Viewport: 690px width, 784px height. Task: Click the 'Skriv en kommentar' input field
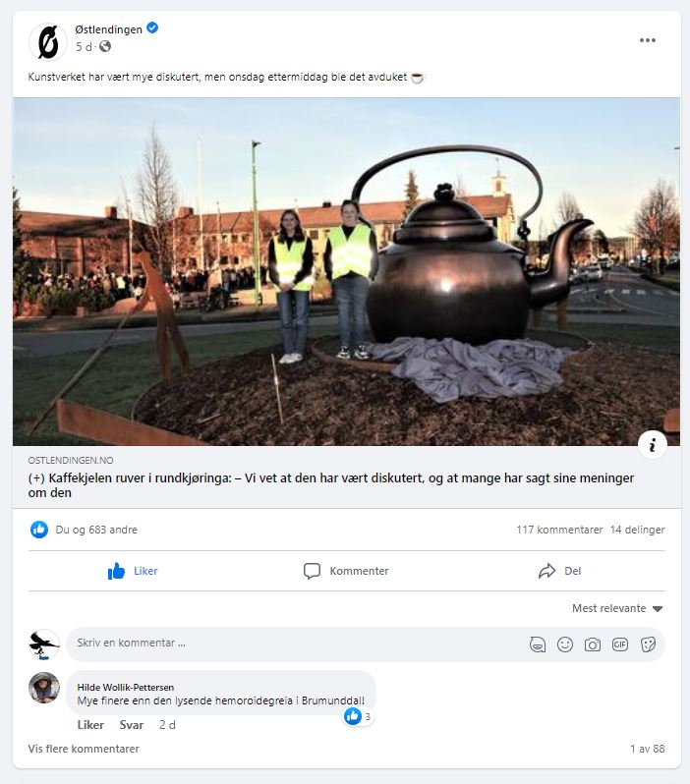295,644
